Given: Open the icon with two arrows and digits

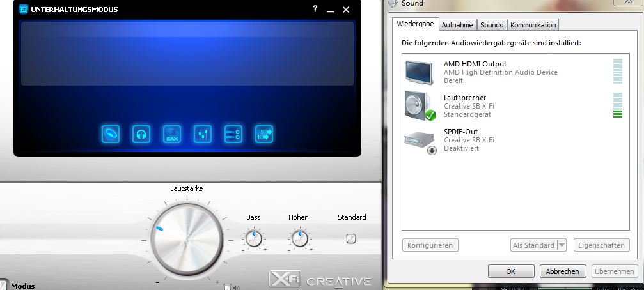Looking at the screenshot, I should tap(263, 134).
